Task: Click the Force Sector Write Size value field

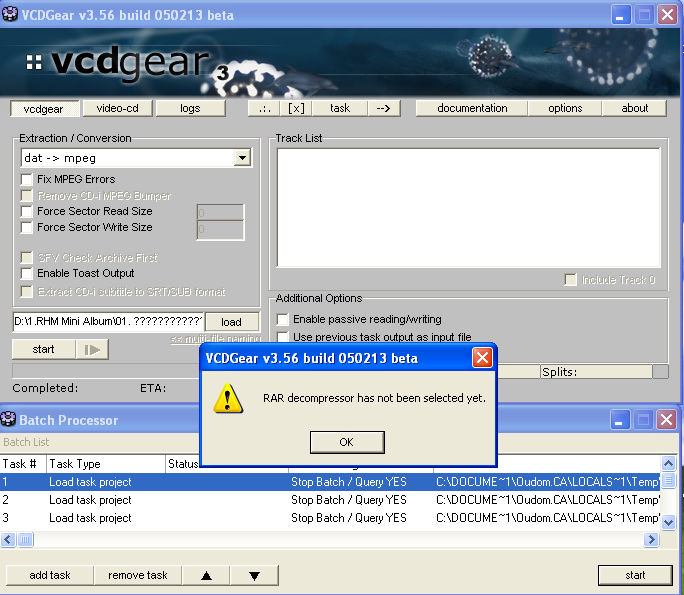Action: tap(220, 229)
